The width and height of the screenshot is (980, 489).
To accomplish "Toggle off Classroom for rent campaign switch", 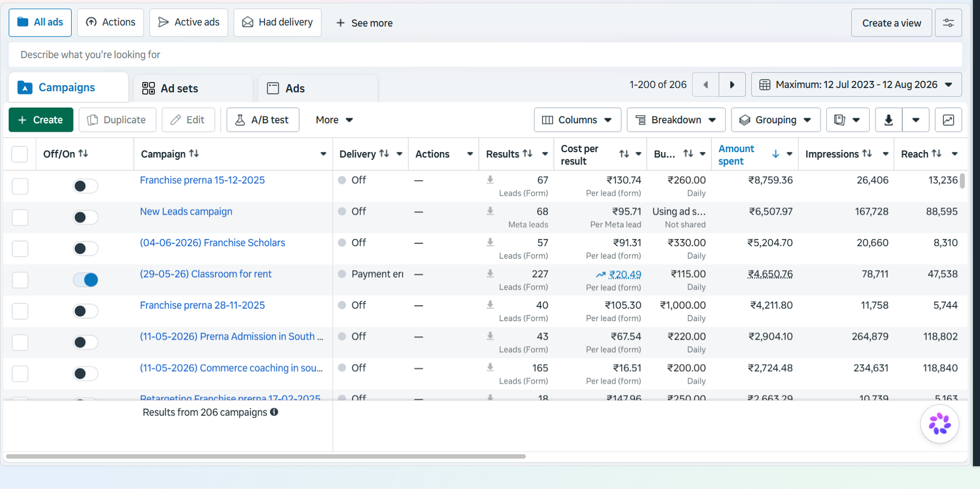I will point(86,280).
